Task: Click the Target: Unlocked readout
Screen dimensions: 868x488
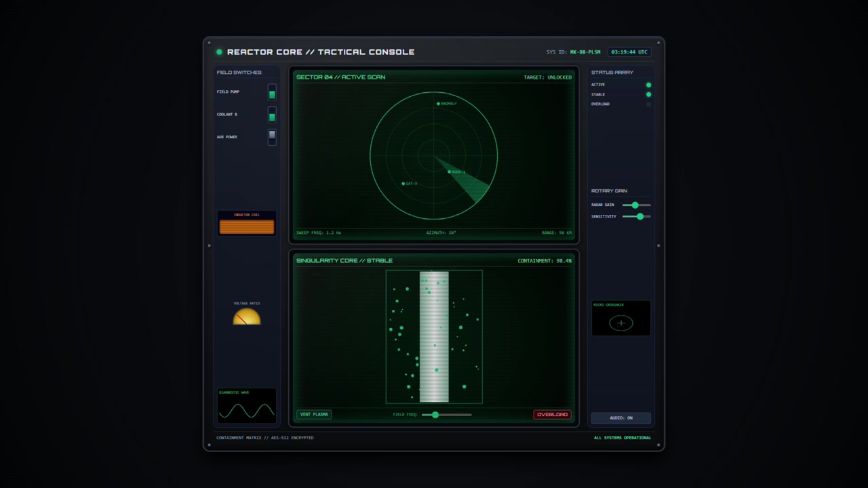Action: click(547, 77)
